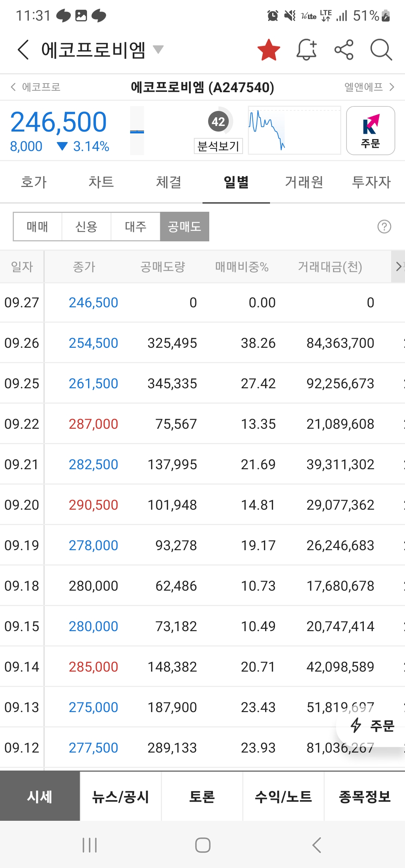405x868 pixels.
Task: Tap closing price 254,500
Action: pyautogui.click(x=93, y=343)
